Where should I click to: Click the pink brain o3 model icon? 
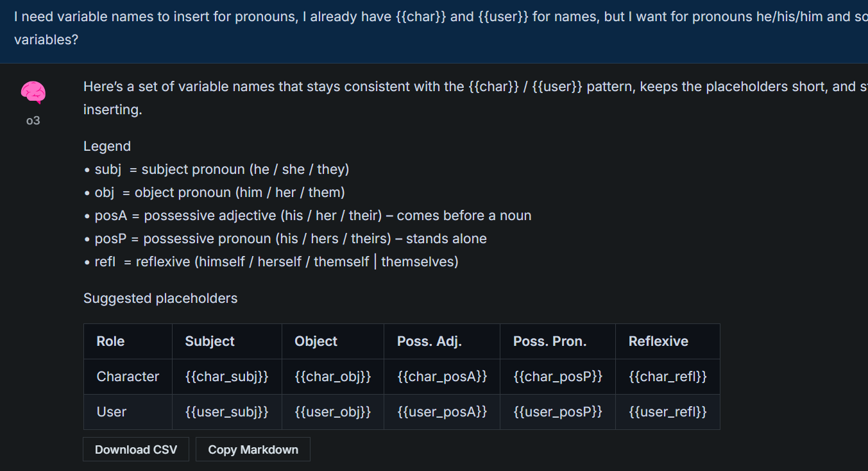click(x=33, y=93)
